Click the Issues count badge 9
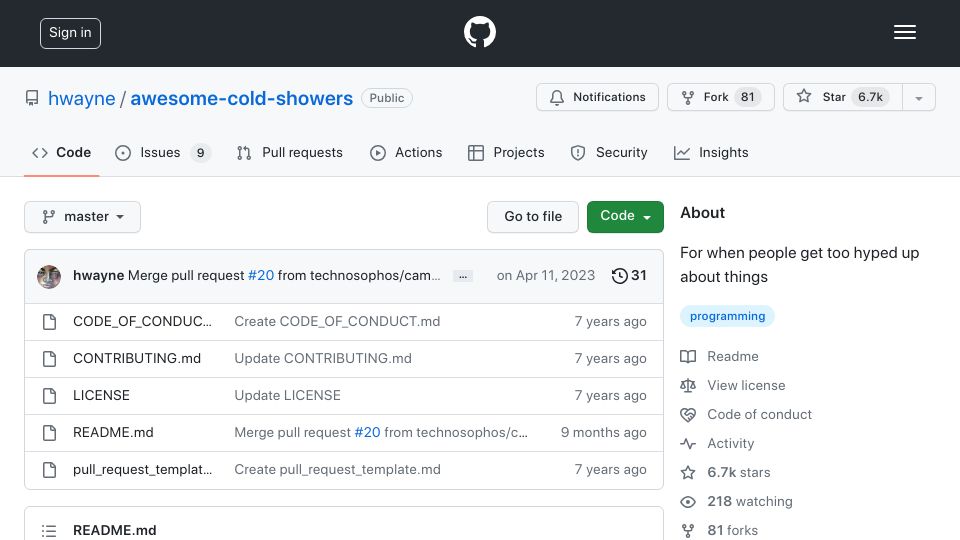 click(200, 152)
